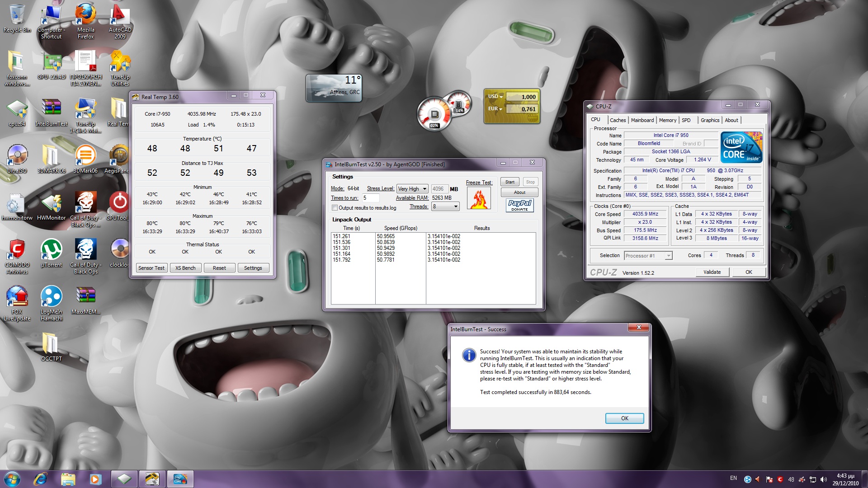The height and width of the screenshot is (488, 868).
Task: Click Reset button in Real Temp
Action: 219,268
